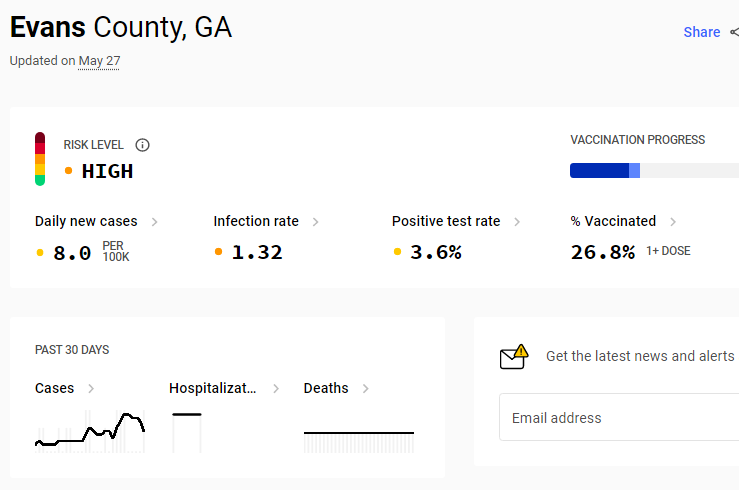
Task: Click the vaccination progress bar
Action: (x=654, y=171)
